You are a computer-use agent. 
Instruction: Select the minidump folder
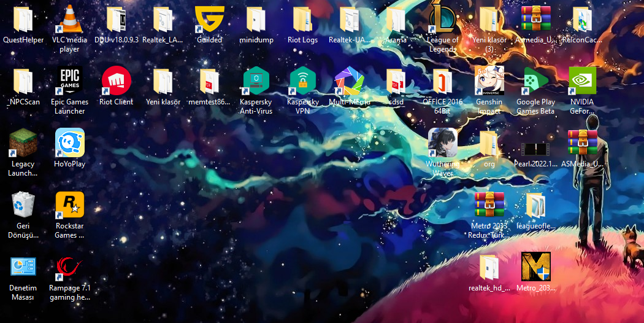pyautogui.click(x=256, y=19)
